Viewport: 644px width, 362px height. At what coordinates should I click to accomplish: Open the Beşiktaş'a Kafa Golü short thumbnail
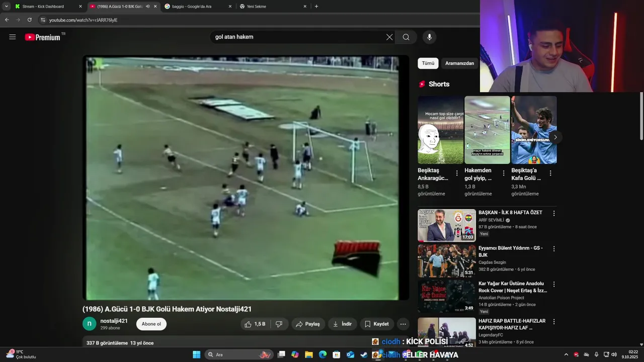pyautogui.click(x=534, y=130)
